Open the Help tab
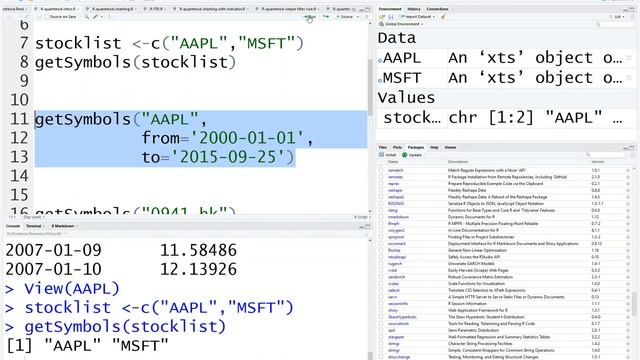The height and width of the screenshot is (360, 640). pyautogui.click(x=434, y=147)
